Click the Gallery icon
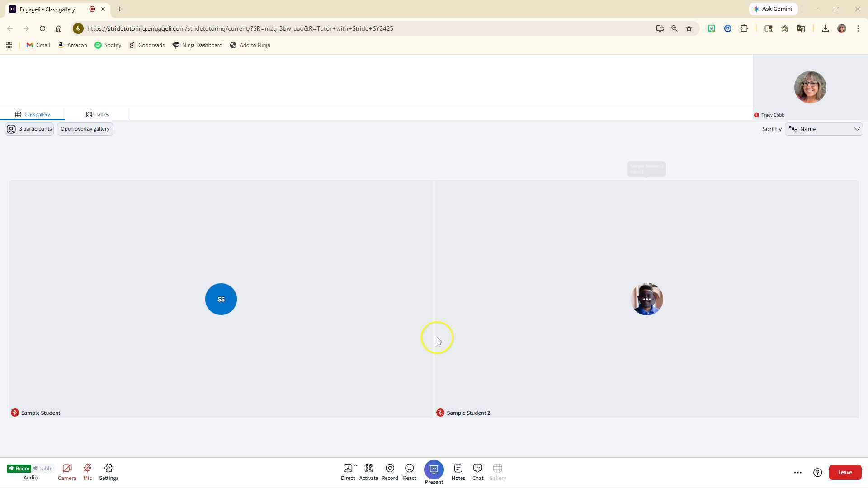This screenshot has width=868, height=488. click(498, 472)
